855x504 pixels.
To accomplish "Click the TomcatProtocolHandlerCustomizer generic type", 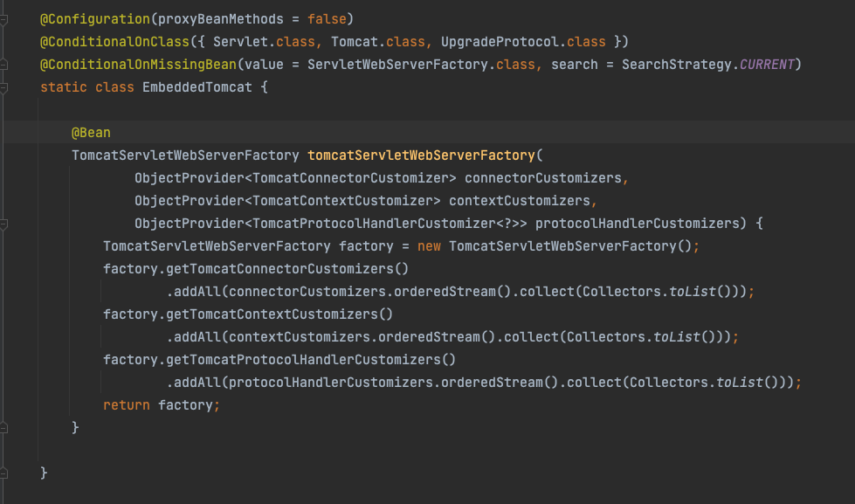I will 374,224.
